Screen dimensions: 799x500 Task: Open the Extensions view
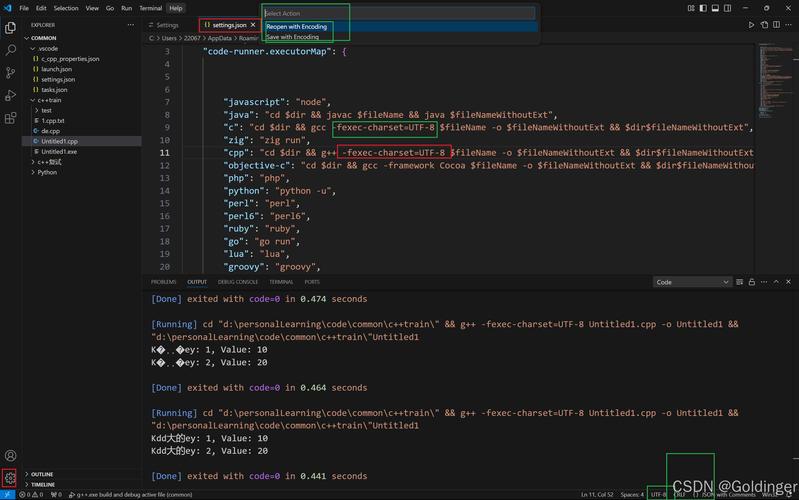click(x=11, y=118)
